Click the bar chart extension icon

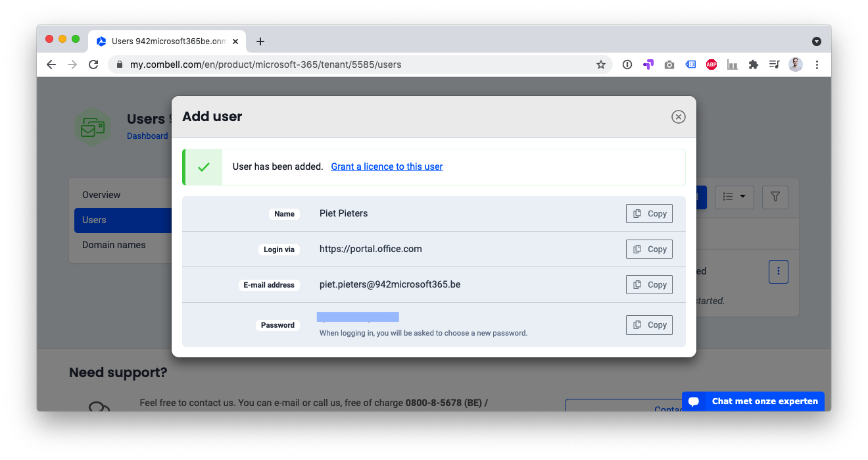click(733, 64)
